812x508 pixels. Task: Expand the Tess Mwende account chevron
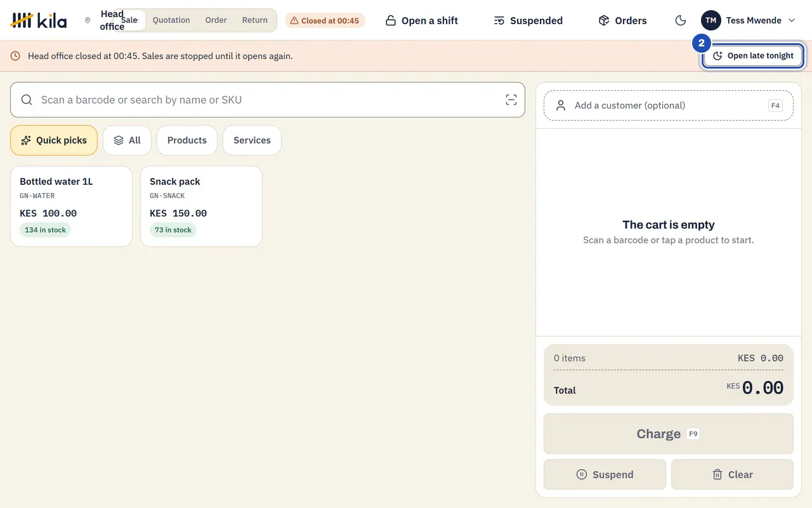(x=792, y=20)
